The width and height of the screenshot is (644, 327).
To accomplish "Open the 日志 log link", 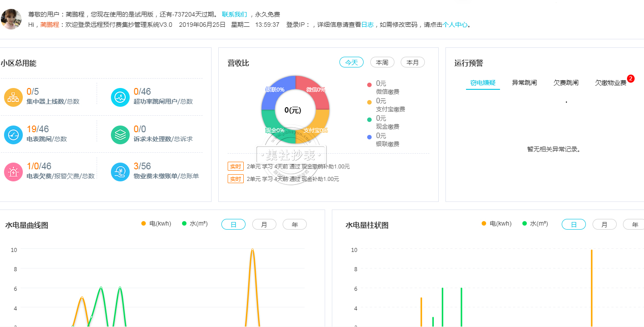I will click(x=367, y=25).
